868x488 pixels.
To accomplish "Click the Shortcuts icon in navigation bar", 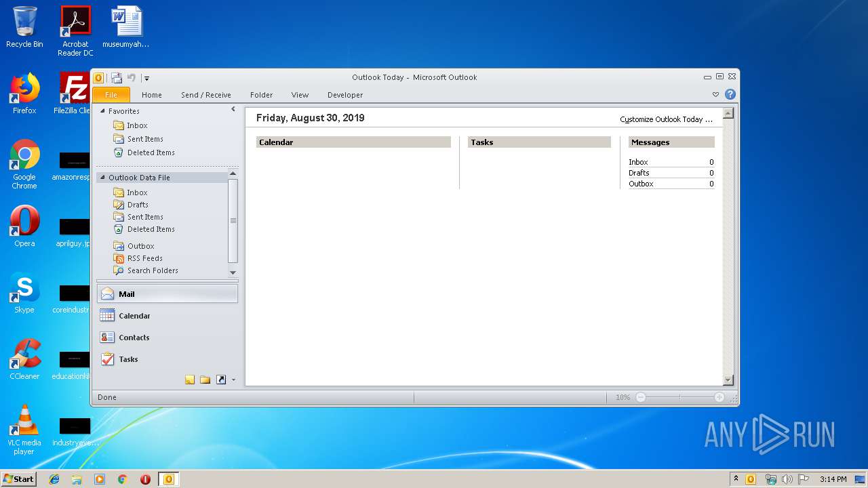I will (x=221, y=380).
